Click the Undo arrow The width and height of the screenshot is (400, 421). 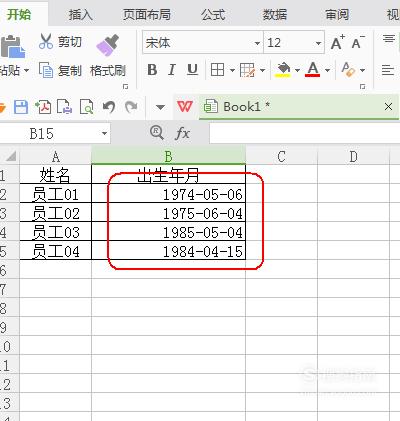tap(109, 107)
